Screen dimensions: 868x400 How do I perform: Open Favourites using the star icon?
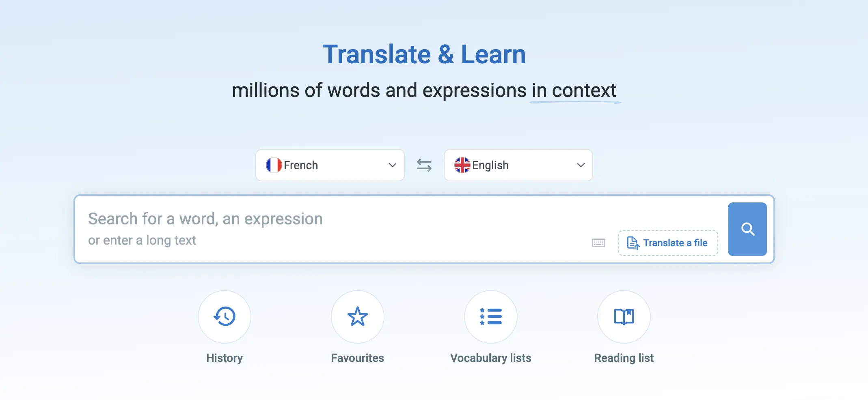click(x=358, y=316)
